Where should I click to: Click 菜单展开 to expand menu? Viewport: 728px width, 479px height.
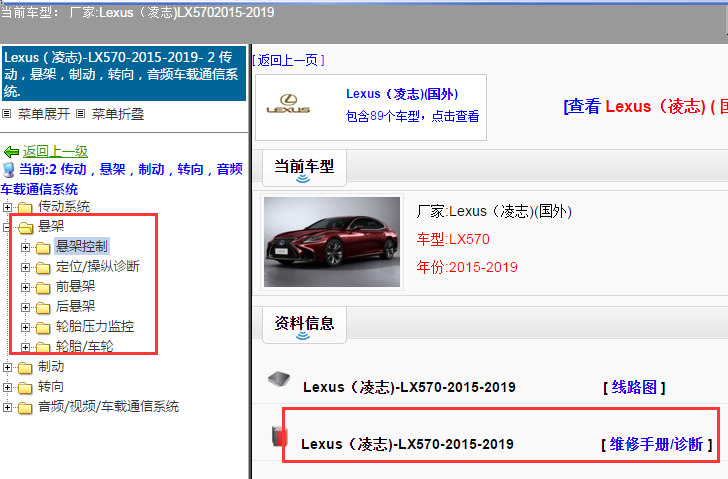[x=44, y=114]
